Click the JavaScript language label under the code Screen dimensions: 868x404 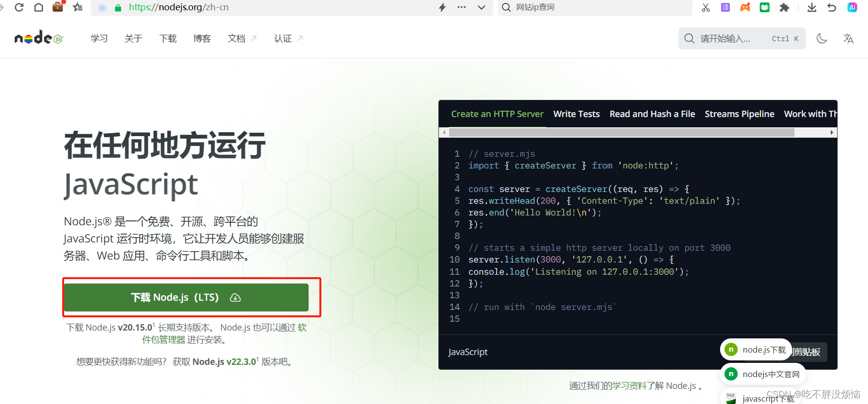tap(468, 352)
